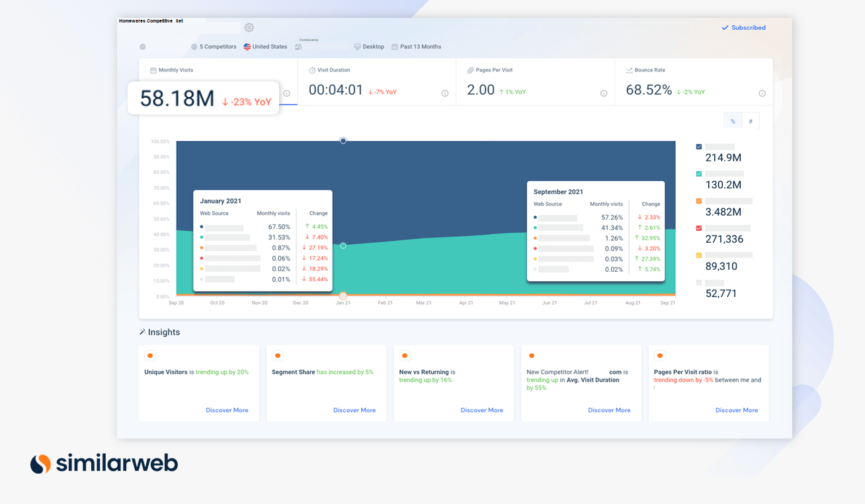Click the chart icon beside Bounce Rate
Screen dimensions: 865x504
[x=629, y=70]
